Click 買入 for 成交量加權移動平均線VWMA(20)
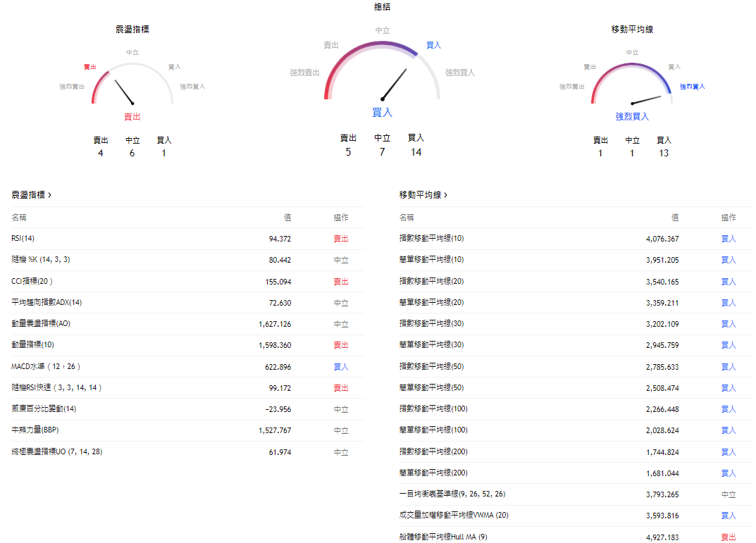Image resolution: width=756 pixels, height=543 pixels. pyautogui.click(x=728, y=515)
